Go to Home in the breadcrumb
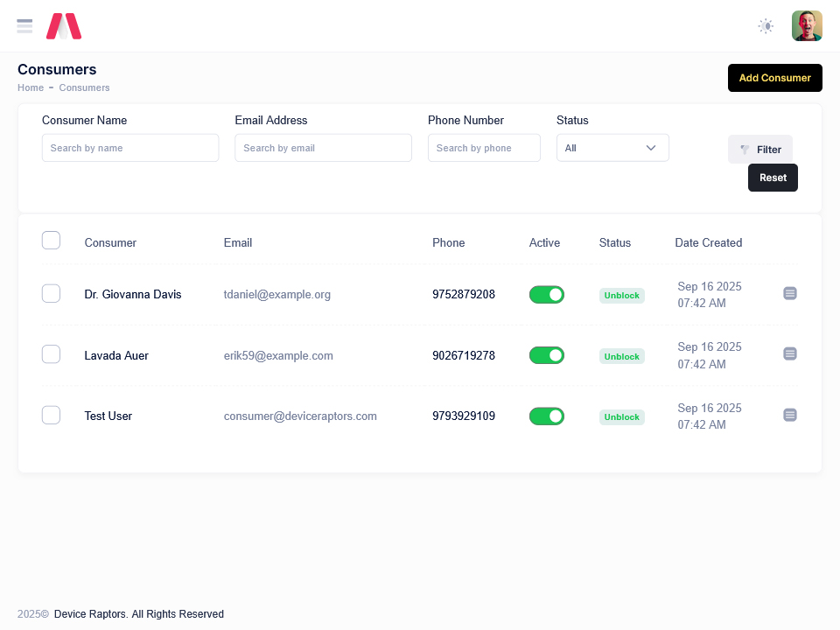 point(31,87)
